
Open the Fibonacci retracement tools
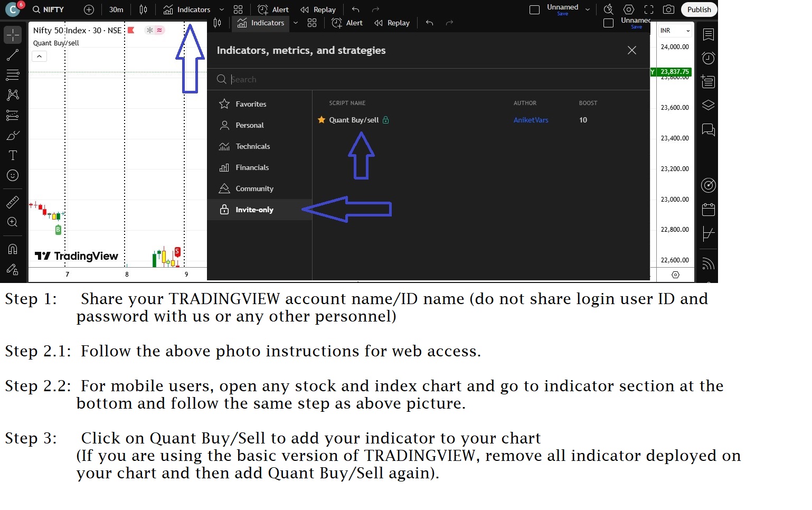click(13, 75)
